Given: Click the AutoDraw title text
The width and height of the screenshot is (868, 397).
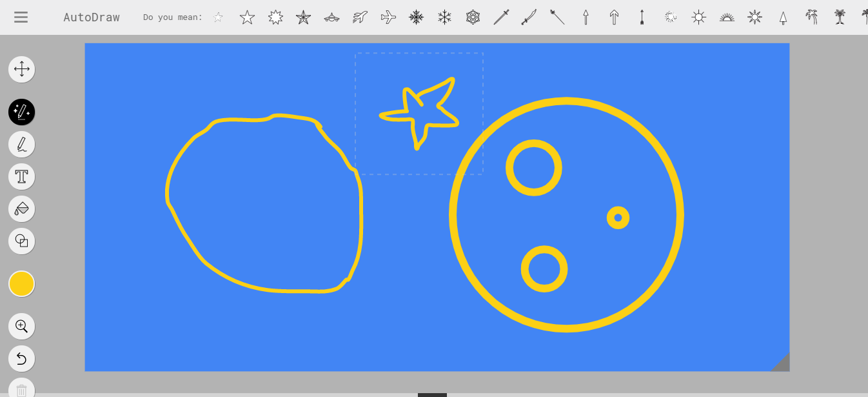Looking at the screenshot, I should click(x=91, y=17).
